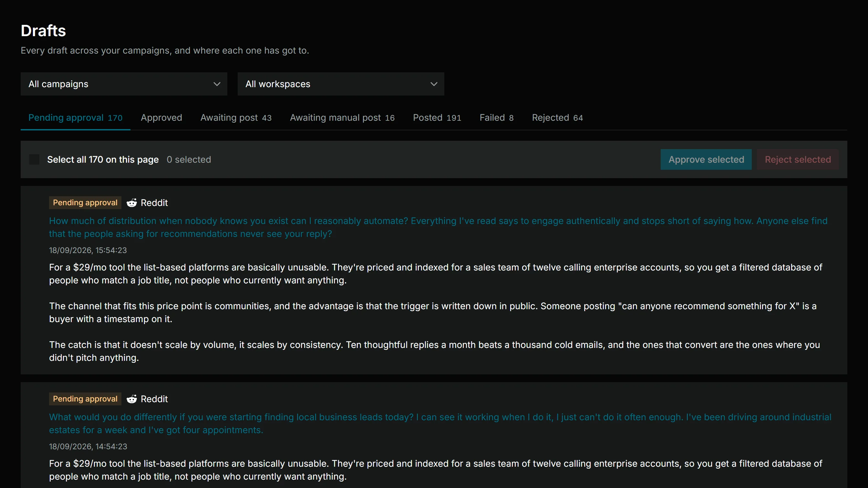Open the Awaiting post tab
The image size is (868, 488).
point(236,117)
